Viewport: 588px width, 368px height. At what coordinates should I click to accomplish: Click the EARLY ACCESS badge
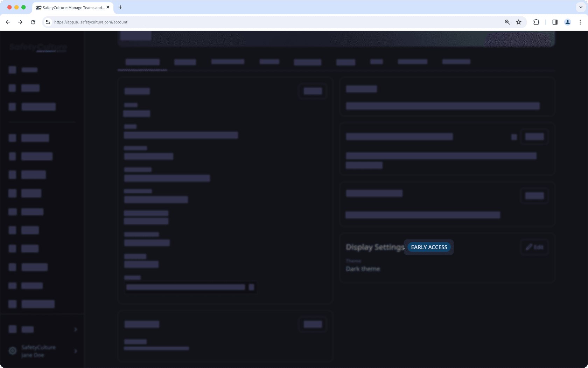(x=429, y=247)
